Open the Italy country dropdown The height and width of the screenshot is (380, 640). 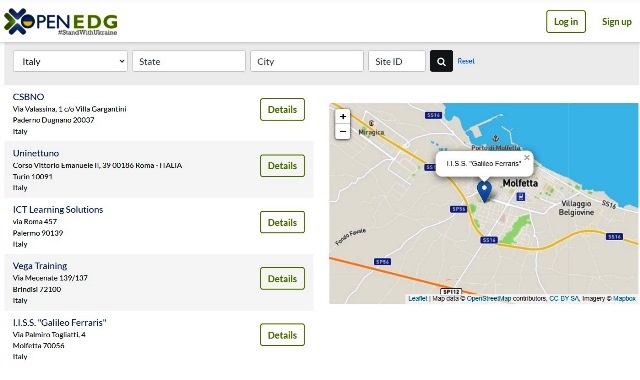pos(70,61)
